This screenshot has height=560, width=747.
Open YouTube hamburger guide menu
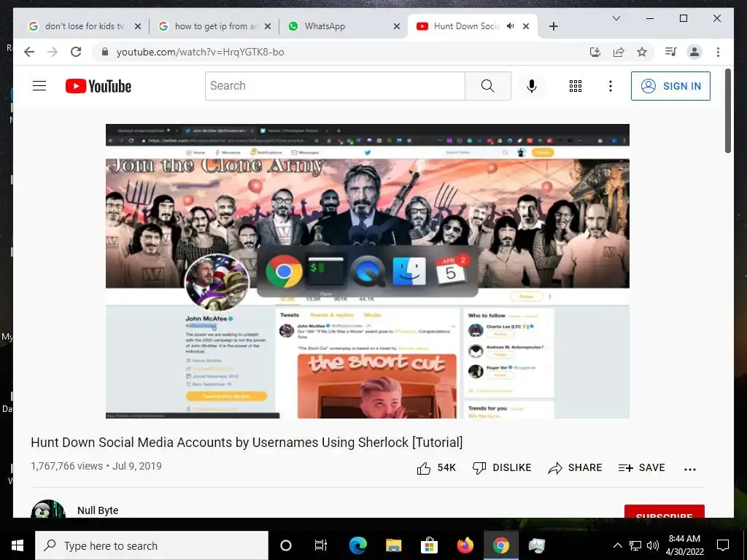point(39,86)
